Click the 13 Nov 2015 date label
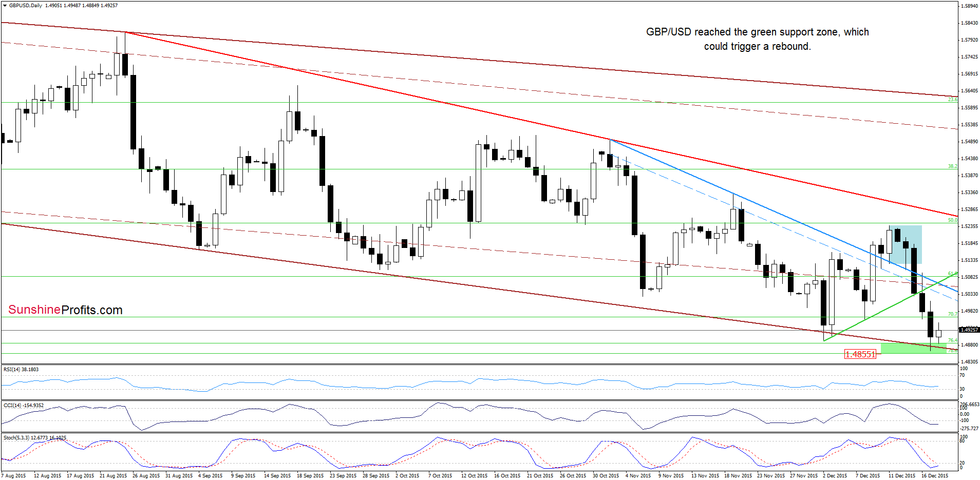The height and width of the screenshot is (480, 980). (x=705, y=476)
